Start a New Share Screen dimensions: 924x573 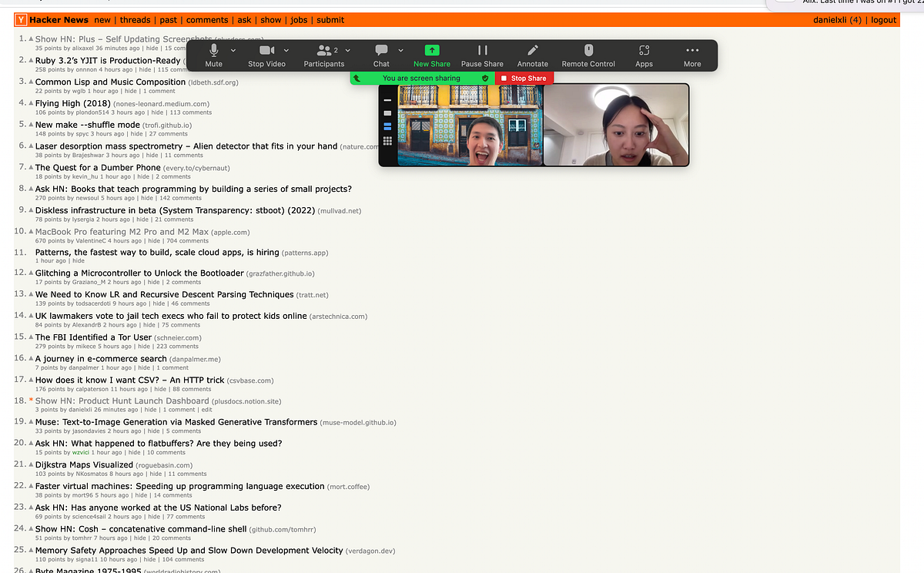tap(431, 54)
